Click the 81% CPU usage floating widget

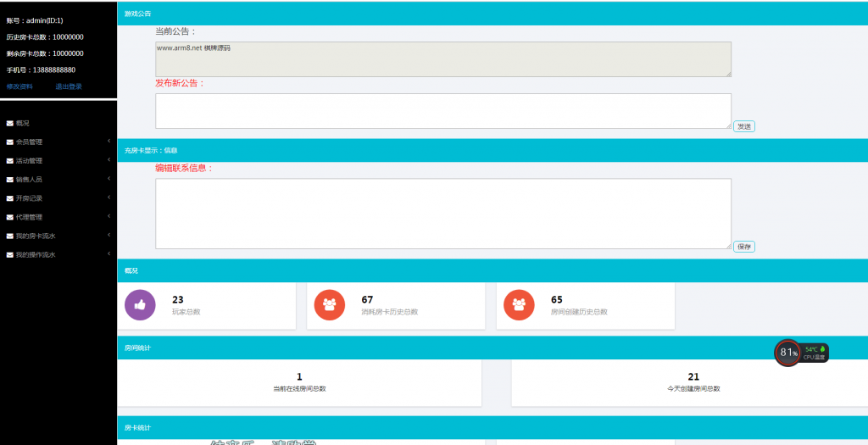(788, 353)
